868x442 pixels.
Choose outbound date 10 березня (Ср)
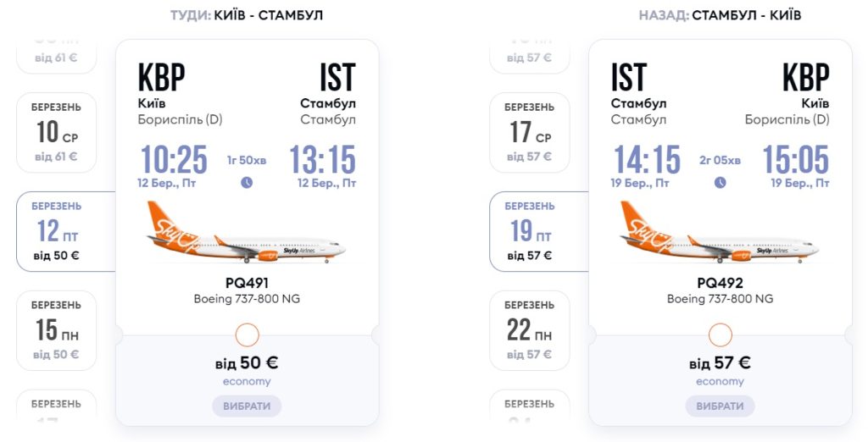tap(57, 132)
